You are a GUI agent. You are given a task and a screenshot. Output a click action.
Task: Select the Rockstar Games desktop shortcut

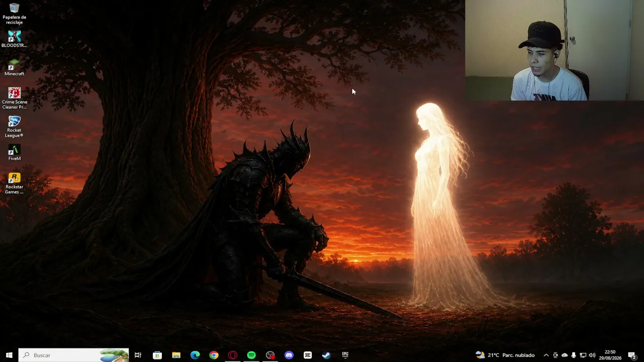14,184
